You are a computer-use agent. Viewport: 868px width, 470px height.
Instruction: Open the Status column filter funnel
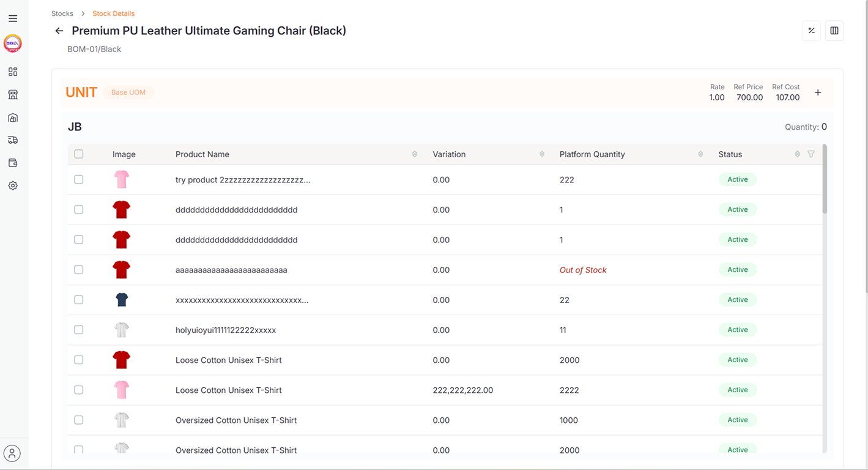pos(811,154)
